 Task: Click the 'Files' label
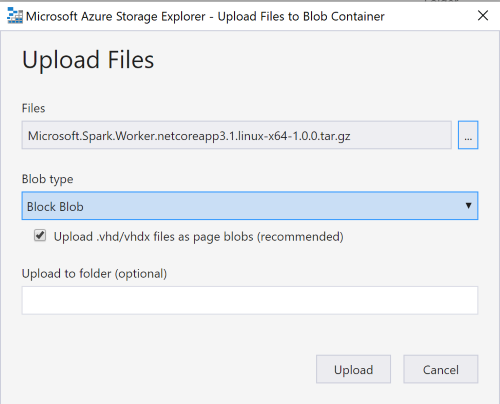coord(33,108)
